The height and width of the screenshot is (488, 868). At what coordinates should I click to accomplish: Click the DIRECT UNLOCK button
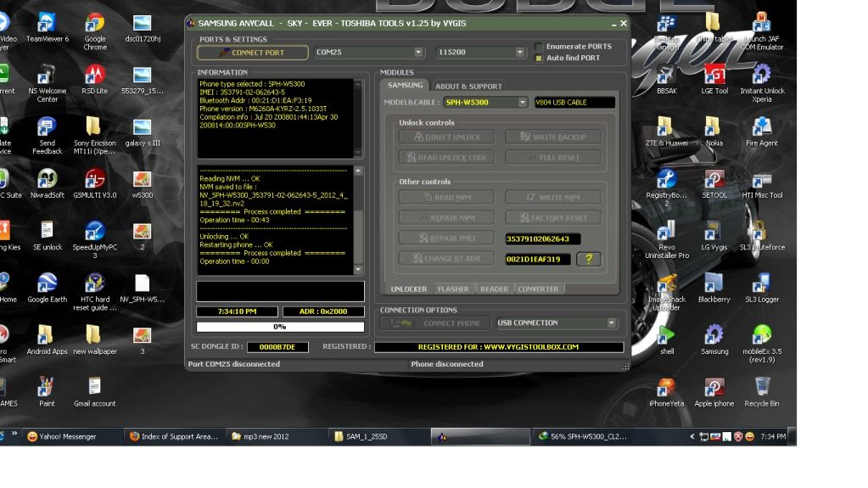447,137
